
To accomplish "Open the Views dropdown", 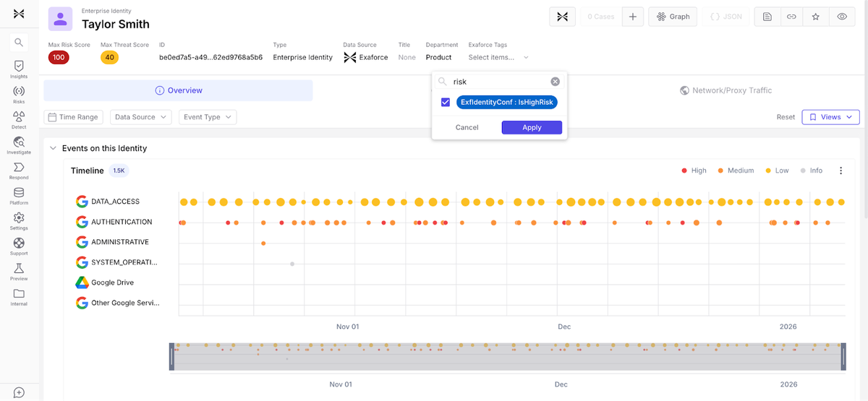I will pos(830,117).
